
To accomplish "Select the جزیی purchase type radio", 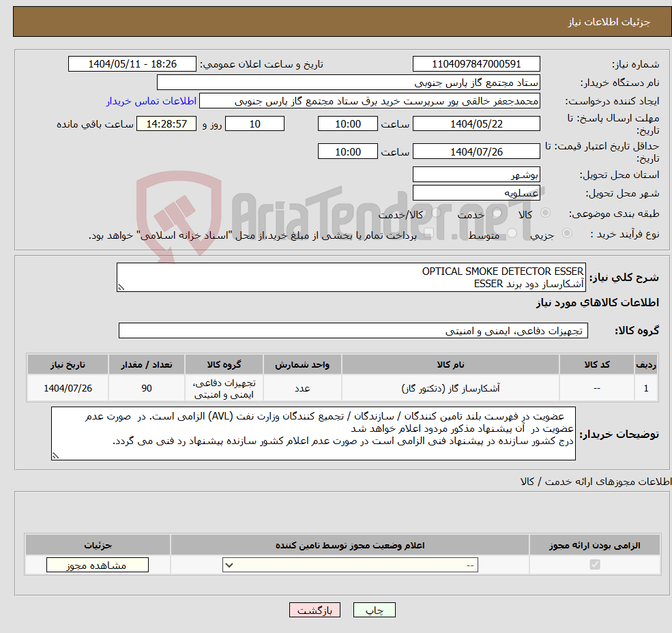I will (566, 233).
